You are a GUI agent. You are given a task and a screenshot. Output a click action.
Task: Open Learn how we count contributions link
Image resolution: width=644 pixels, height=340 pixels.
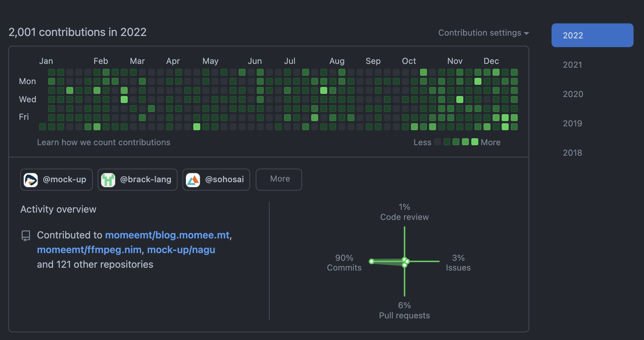[x=104, y=142]
